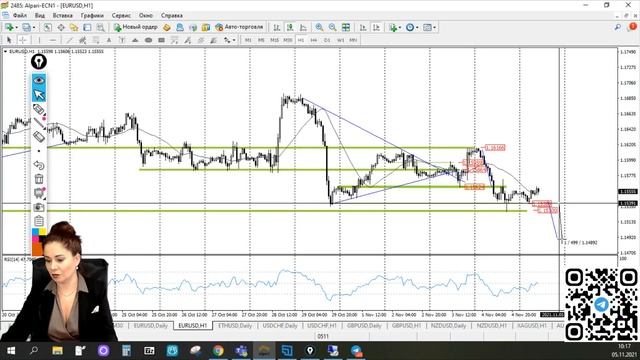Select the text label A tool

[x=109, y=40]
